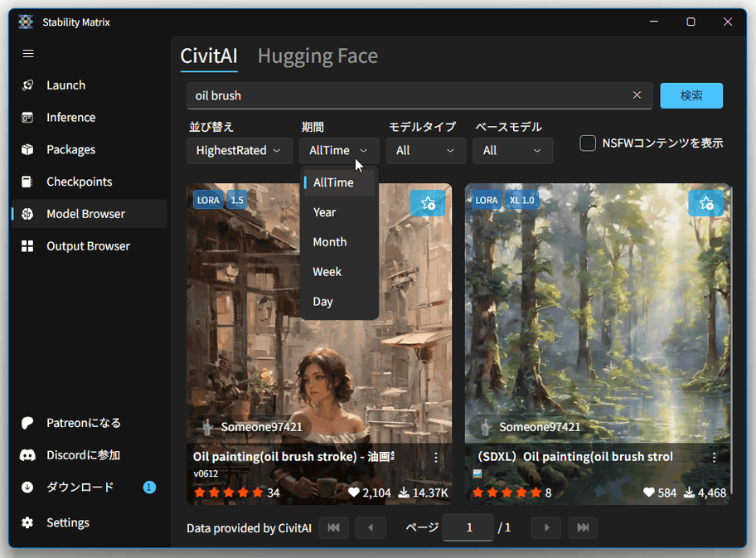Click the 1.5 base model badge

[237, 200]
